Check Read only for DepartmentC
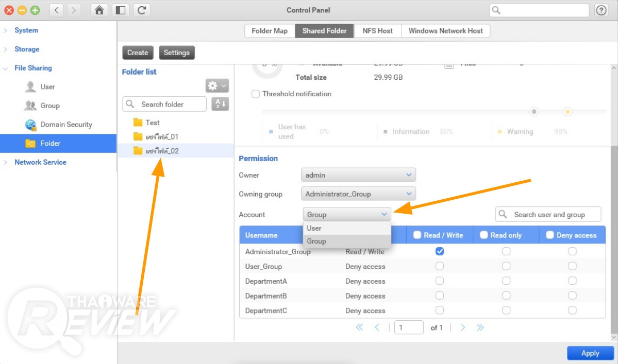The height and width of the screenshot is (364, 618). coord(506,310)
